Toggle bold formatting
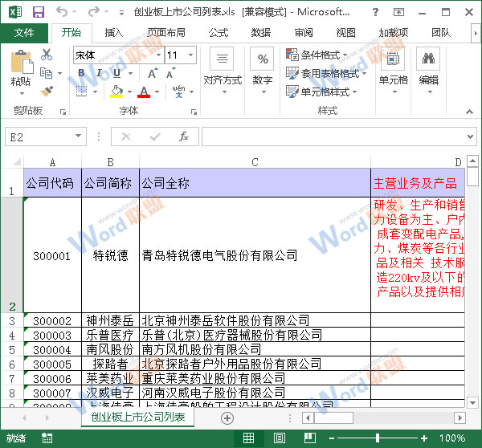This screenshot has width=482, height=448. [x=81, y=73]
